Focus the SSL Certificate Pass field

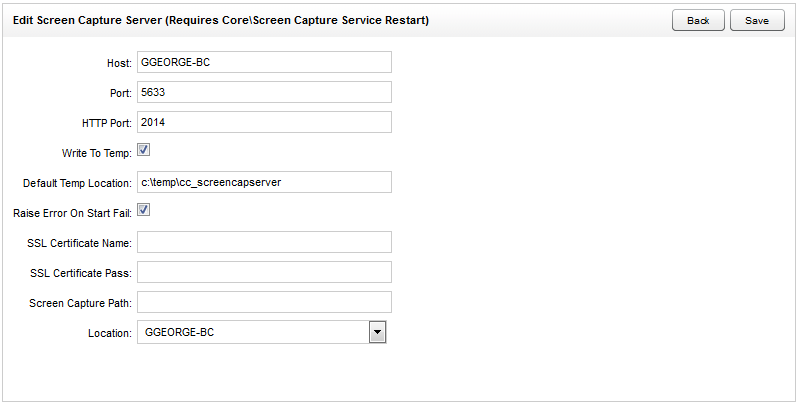click(x=263, y=272)
